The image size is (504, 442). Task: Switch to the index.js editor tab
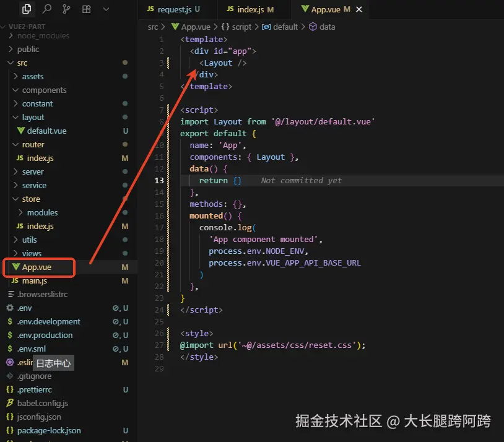[x=250, y=9]
